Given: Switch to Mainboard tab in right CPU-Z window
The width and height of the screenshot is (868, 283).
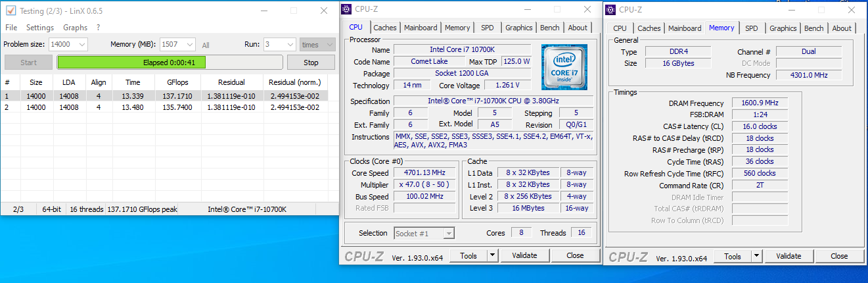Looking at the screenshot, I should click(685, 28).
